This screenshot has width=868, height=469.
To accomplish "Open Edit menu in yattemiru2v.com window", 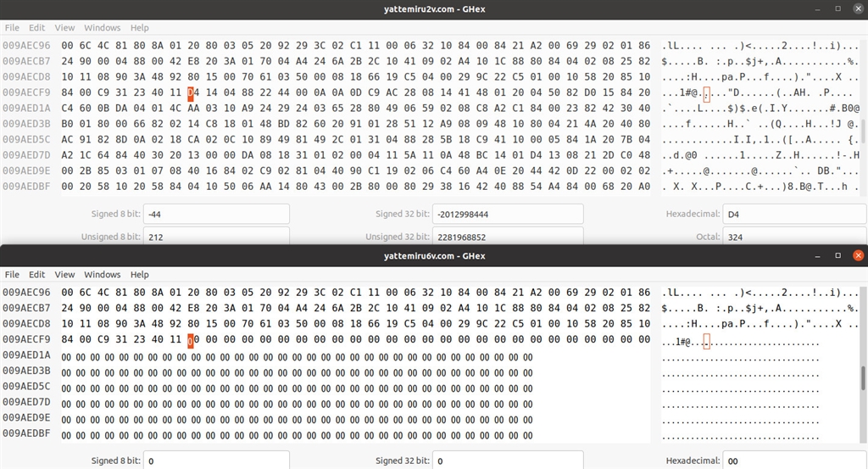I will tap(37, 28).
